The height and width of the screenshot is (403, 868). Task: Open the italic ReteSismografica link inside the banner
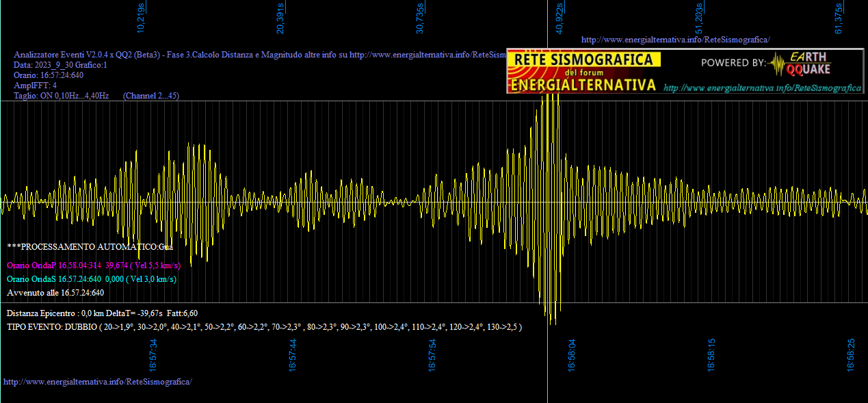tap(763, 88)
